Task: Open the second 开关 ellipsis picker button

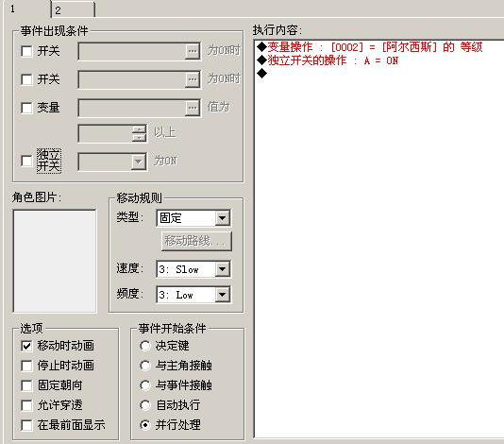Action: coord(193,79)
